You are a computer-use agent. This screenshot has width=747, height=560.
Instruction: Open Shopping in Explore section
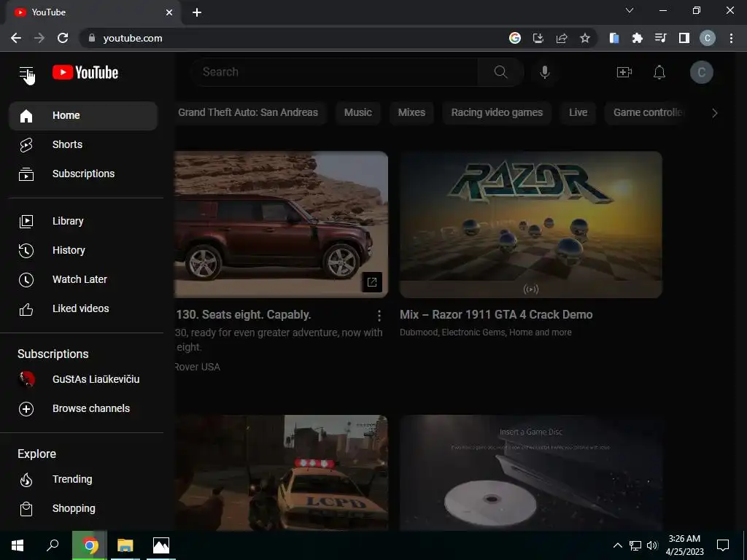tap(83, 508)
